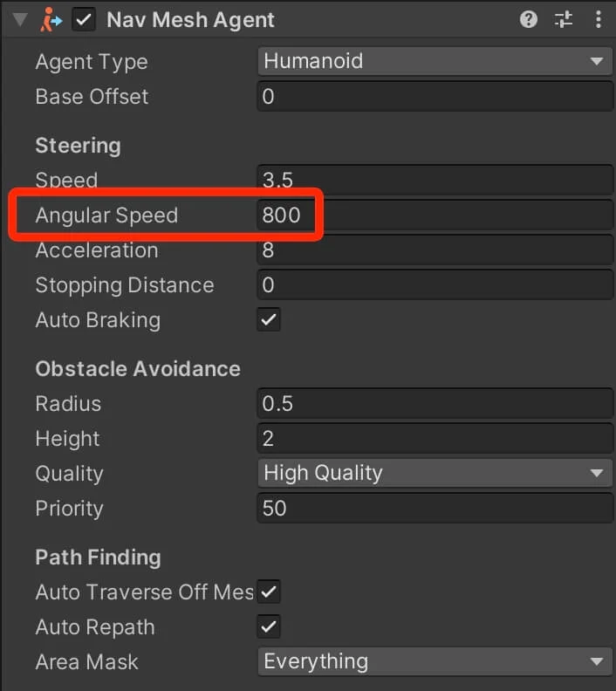This screenshot has height=691, width=616.
Task: Click the Priority field showing 50
Action: coord(435,508)
